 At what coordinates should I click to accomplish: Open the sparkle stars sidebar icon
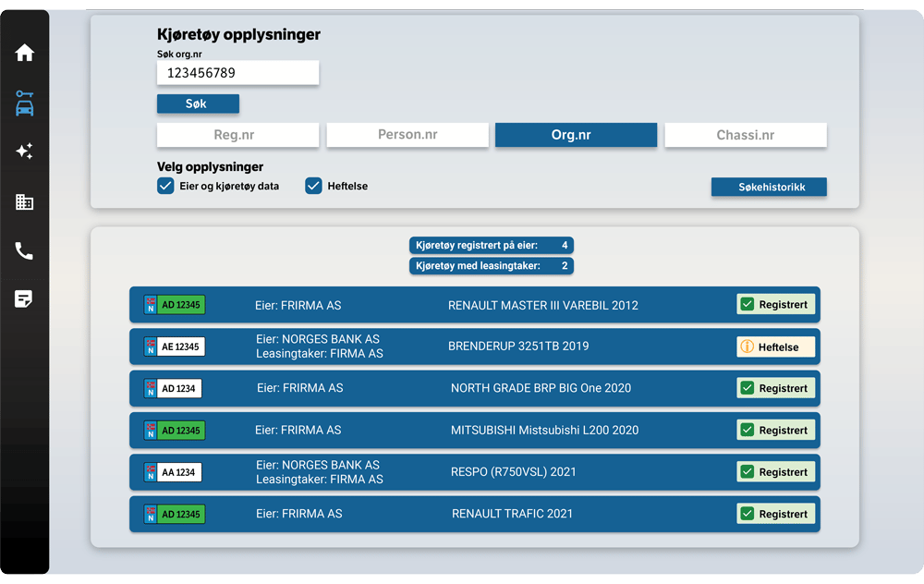[24, 151]
